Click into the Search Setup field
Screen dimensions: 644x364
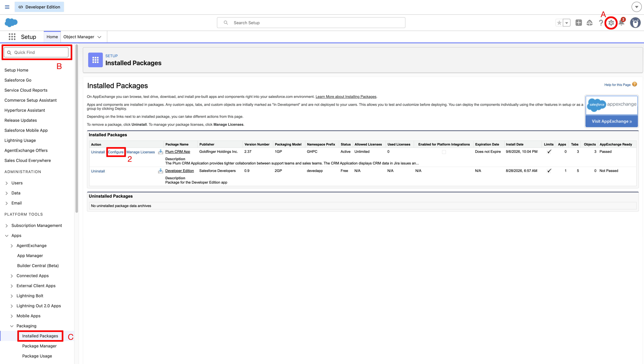[x=311, y=22]
